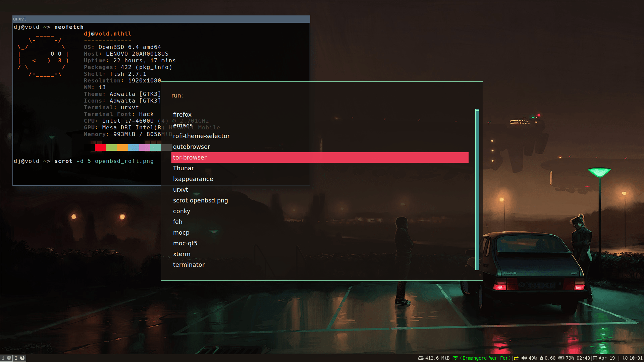
Task: Click the Firefox icon on workspace 2 indicator
Action: point(22,358)
